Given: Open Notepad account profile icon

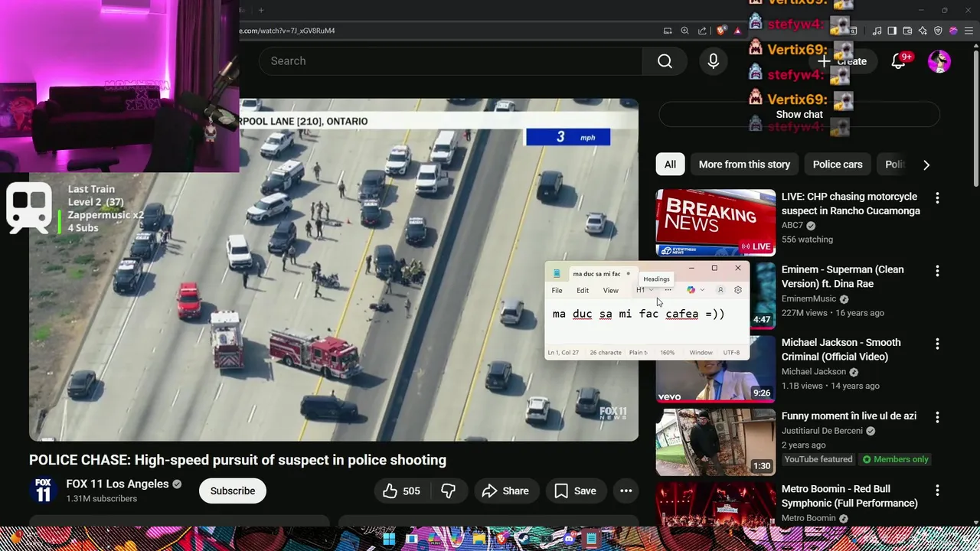Looking at the screenshot, I should (x=720, y=290).
